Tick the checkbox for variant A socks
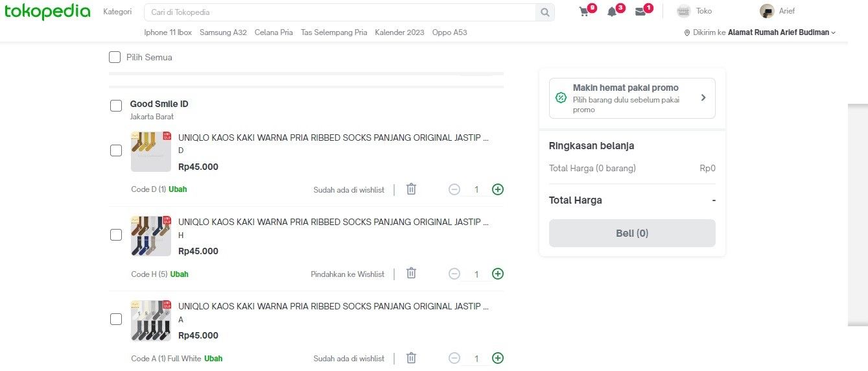This screenshot has height=371, width=868. pos(116,319)
